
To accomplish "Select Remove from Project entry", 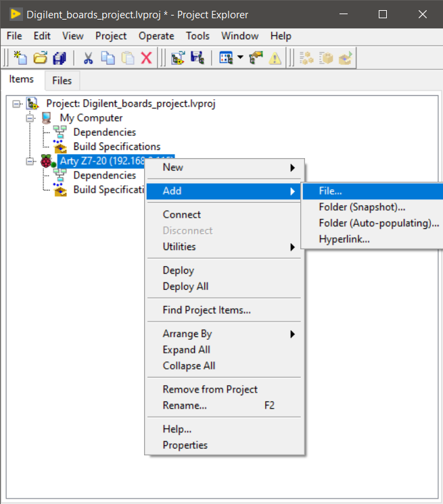I will click(x=225, y=389).
